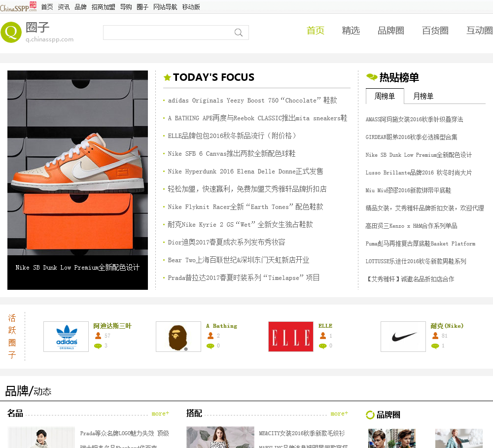Viewport: 493px width, 448px height.
Task: Open GIRDEAR哥弟2016秋季 hot post
Action: [x=411, y=137]
